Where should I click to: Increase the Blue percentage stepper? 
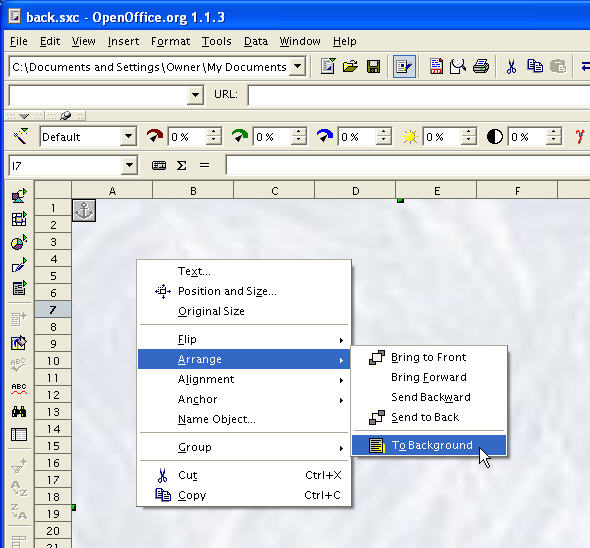[x=383, y=132]
